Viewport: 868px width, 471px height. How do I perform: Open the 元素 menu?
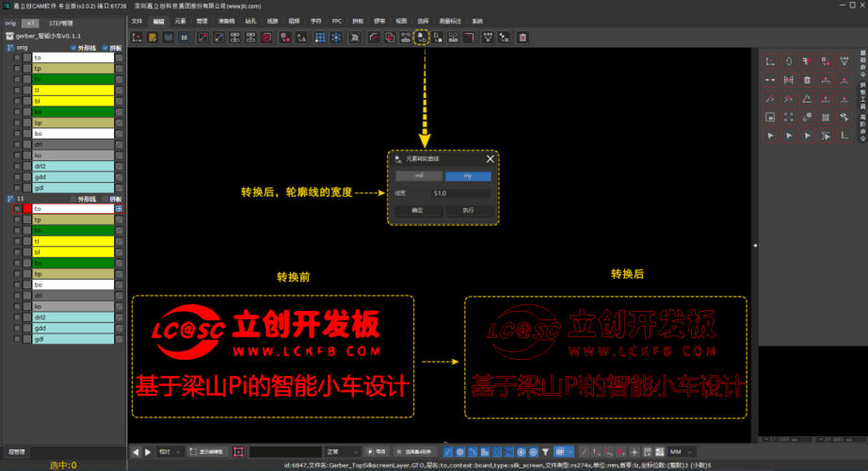tap(181, 21)
